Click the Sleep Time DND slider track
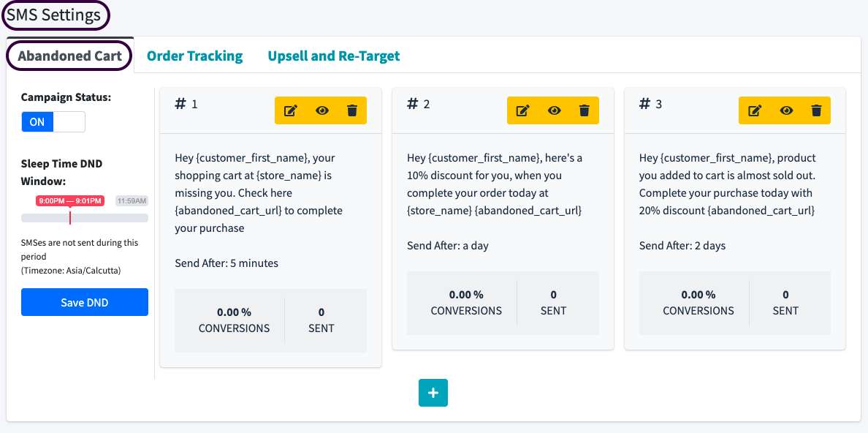This screenshot has height=433, width=868. coord(110,218)
